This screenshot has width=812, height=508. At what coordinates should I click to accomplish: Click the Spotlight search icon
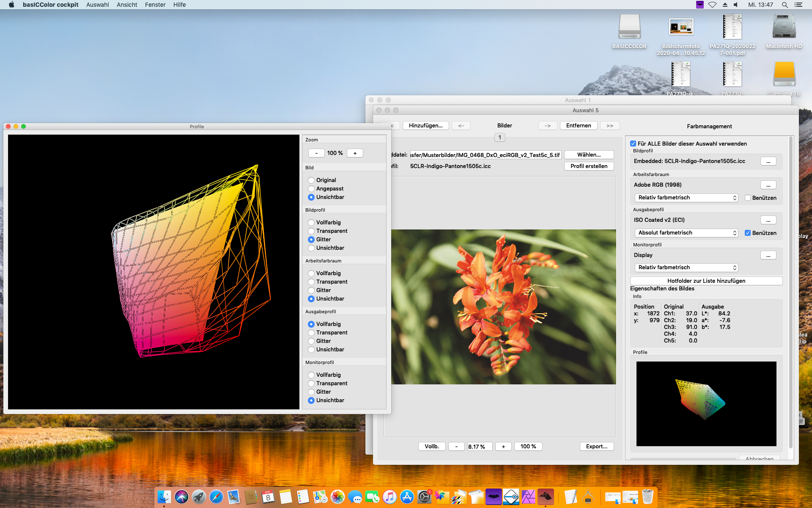pos(785,5)
